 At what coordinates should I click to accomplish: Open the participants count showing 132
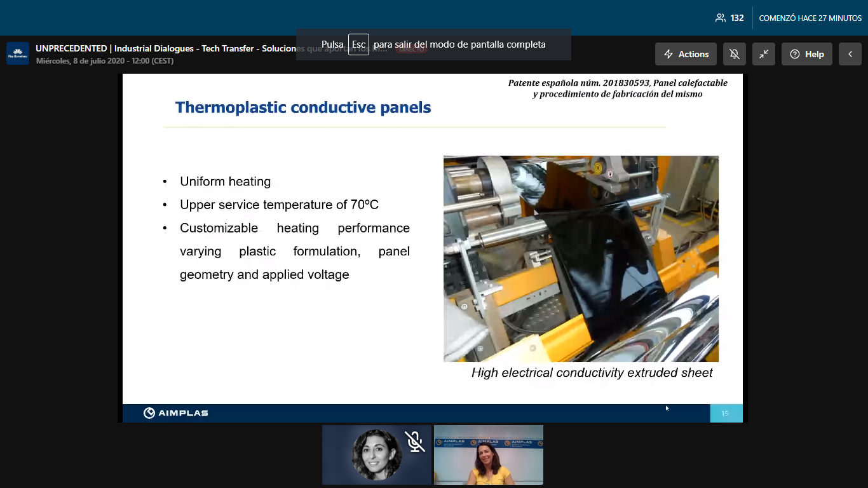(x=729, y=18)
